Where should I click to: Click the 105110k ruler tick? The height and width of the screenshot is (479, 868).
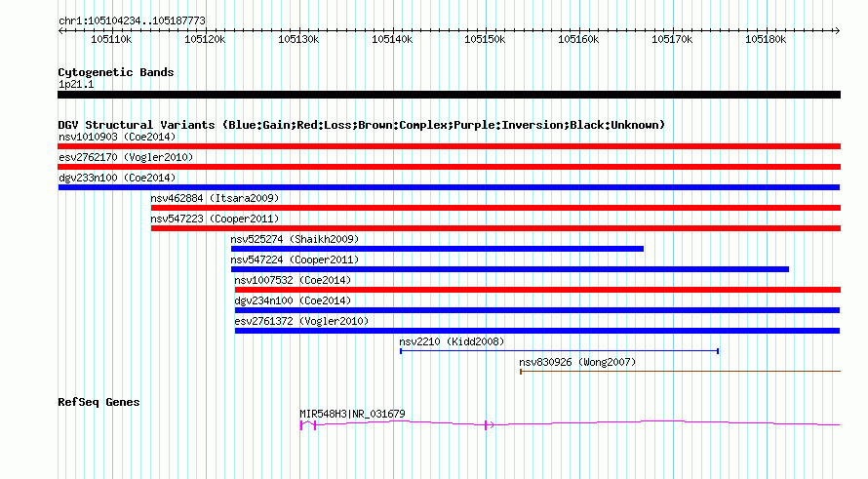pos(112,39)
